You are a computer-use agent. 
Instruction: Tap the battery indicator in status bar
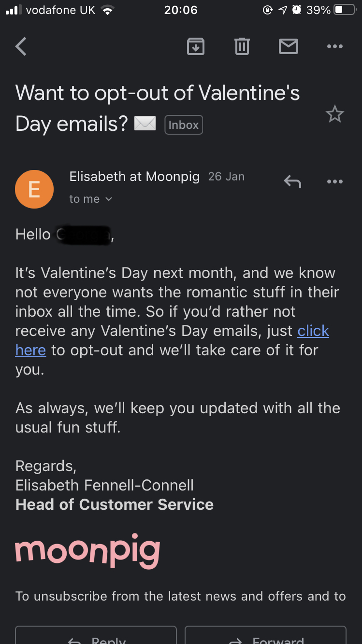[345, 10]
